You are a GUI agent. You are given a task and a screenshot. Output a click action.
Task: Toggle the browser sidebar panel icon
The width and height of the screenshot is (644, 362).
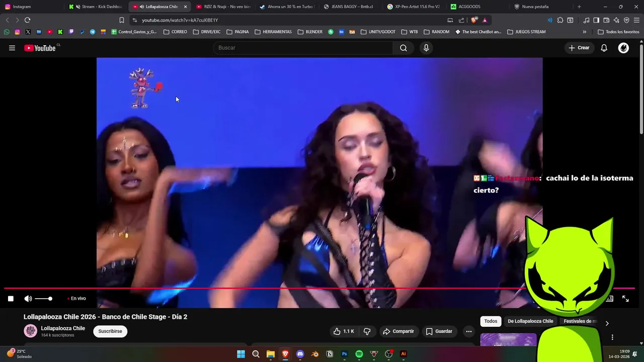596,20
